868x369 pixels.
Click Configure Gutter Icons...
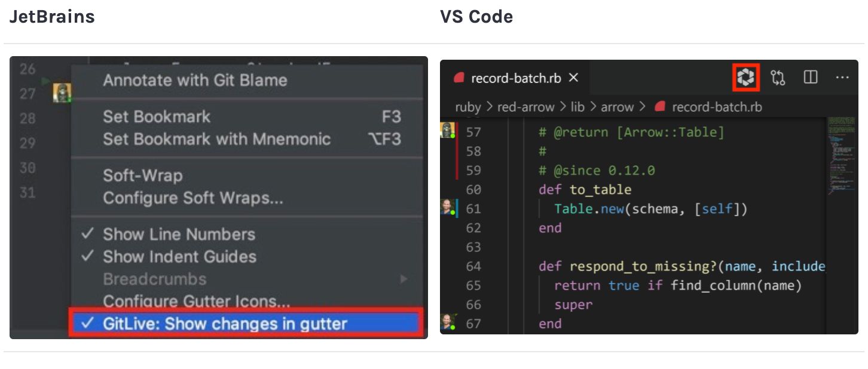pyautogui.click(x=197, y=301)
